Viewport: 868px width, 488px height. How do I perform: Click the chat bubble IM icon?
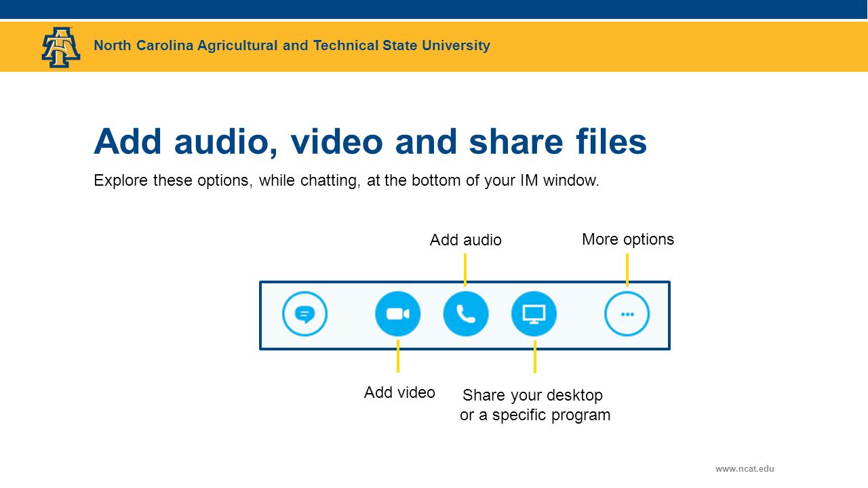(x=305, y=314)
